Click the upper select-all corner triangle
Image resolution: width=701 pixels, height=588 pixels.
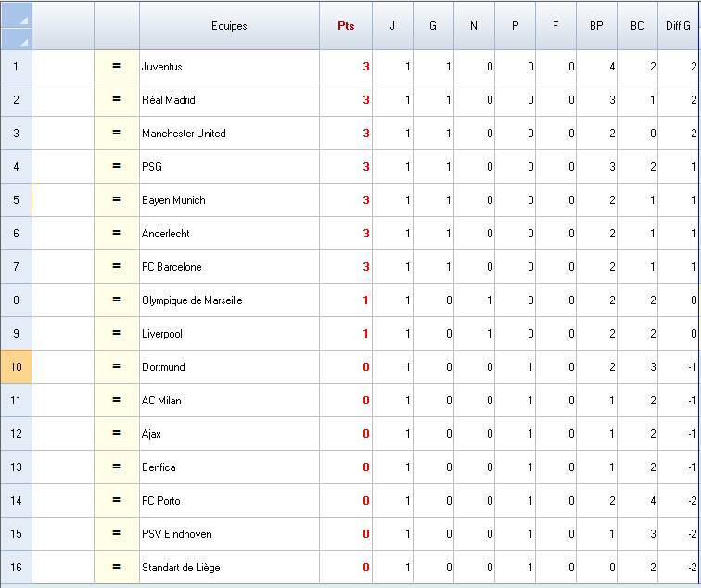click(22, 19)
